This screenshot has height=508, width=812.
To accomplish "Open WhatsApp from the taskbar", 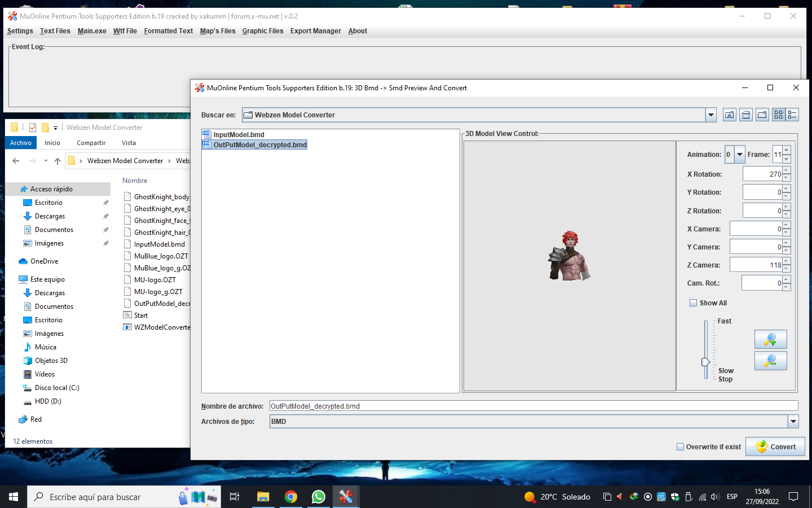I will 318,497.
